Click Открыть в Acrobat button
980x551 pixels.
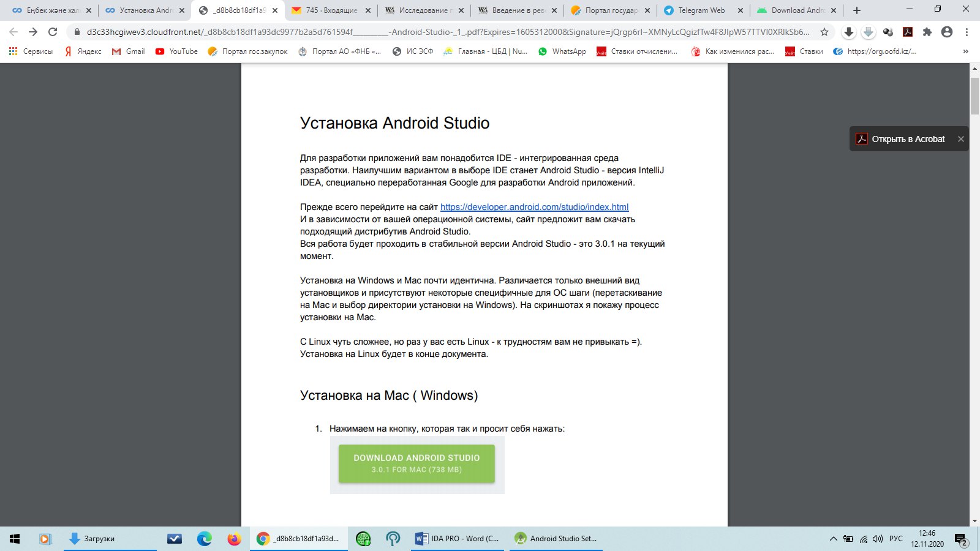click(900, 139)
